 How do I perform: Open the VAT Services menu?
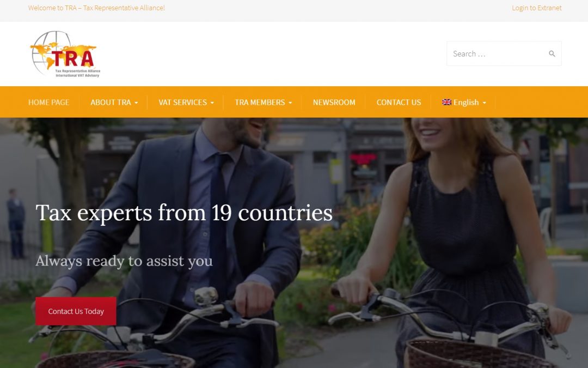tap(182, 102)
